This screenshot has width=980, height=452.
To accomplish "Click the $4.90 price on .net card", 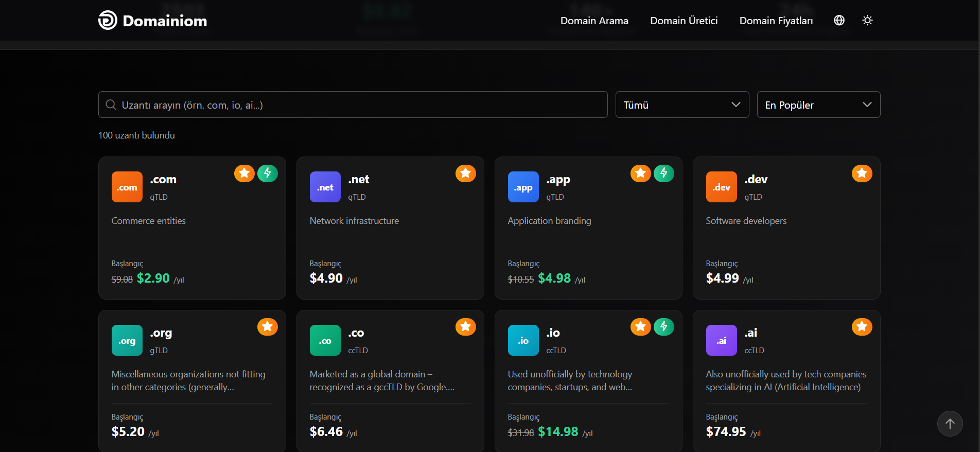I will click(x=326, y=279).
